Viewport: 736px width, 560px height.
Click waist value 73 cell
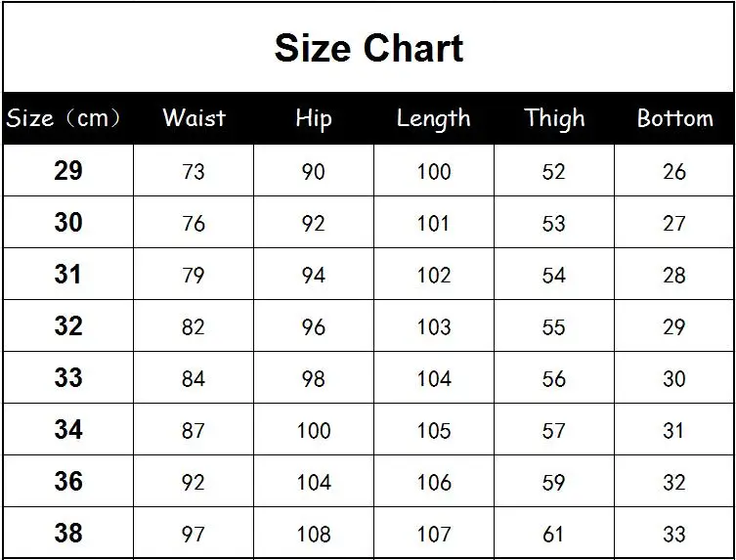pyautogui.click(x=194, y=170)
